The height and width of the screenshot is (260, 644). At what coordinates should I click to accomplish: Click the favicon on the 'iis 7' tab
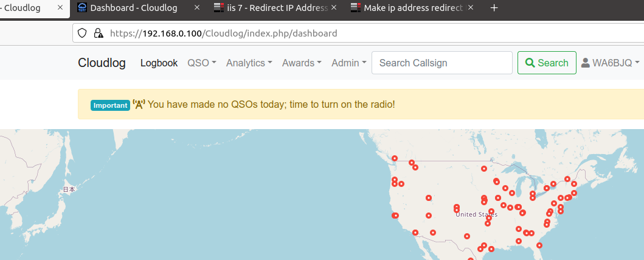219,7
